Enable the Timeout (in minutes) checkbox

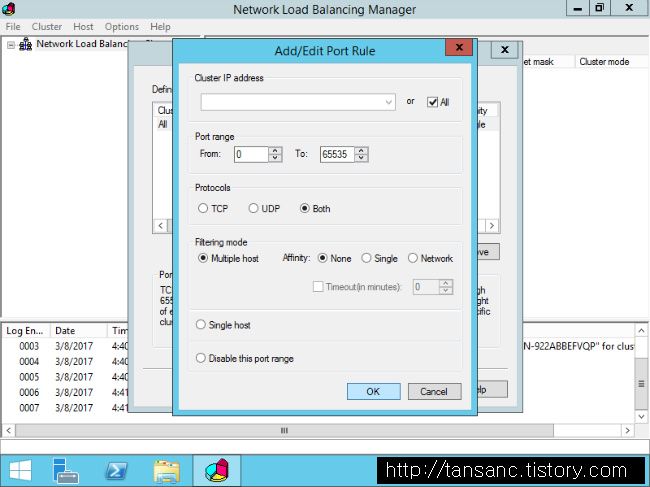pos(318,286)
